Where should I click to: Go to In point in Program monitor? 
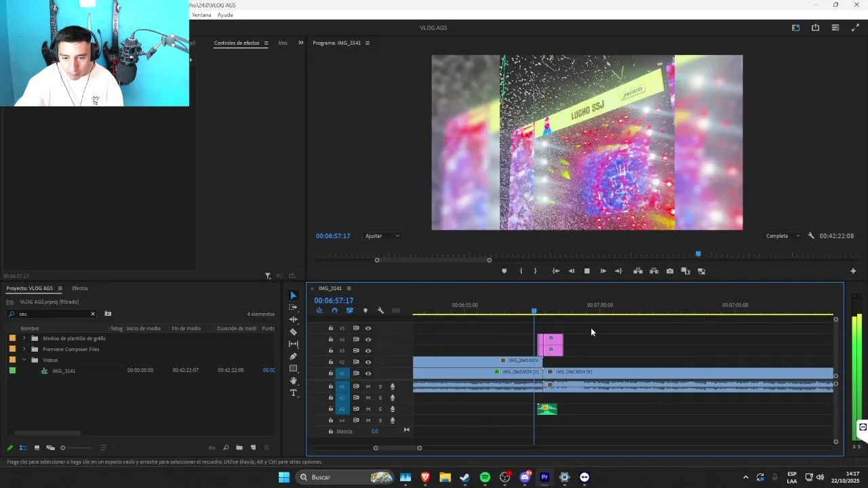coord(555,271)
